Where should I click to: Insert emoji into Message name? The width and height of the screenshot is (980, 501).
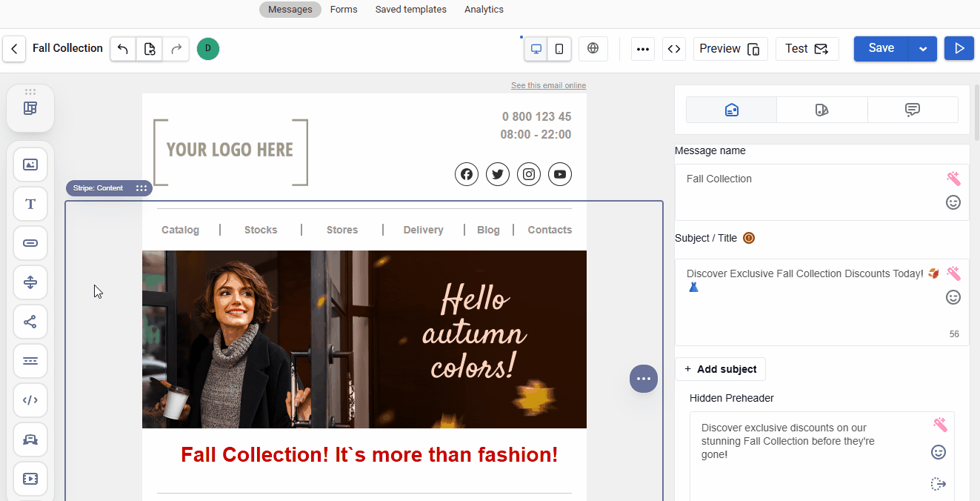click(953, 202)
